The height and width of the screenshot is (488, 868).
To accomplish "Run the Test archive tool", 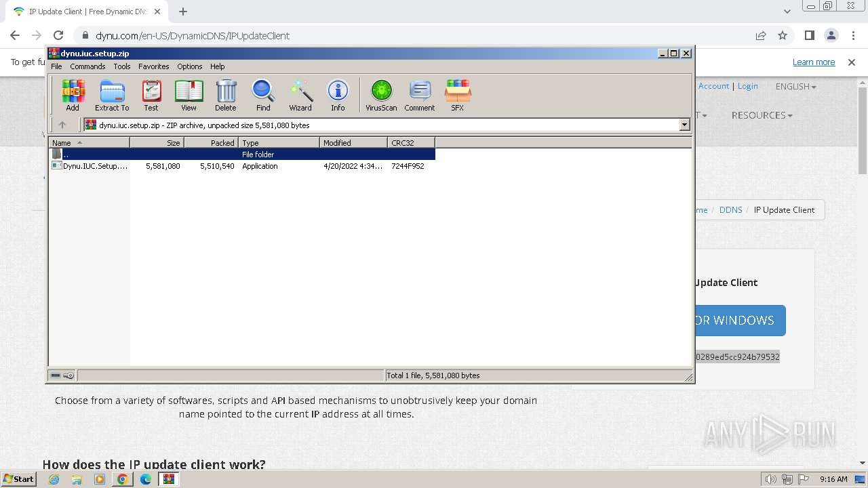I will [151, 95].
